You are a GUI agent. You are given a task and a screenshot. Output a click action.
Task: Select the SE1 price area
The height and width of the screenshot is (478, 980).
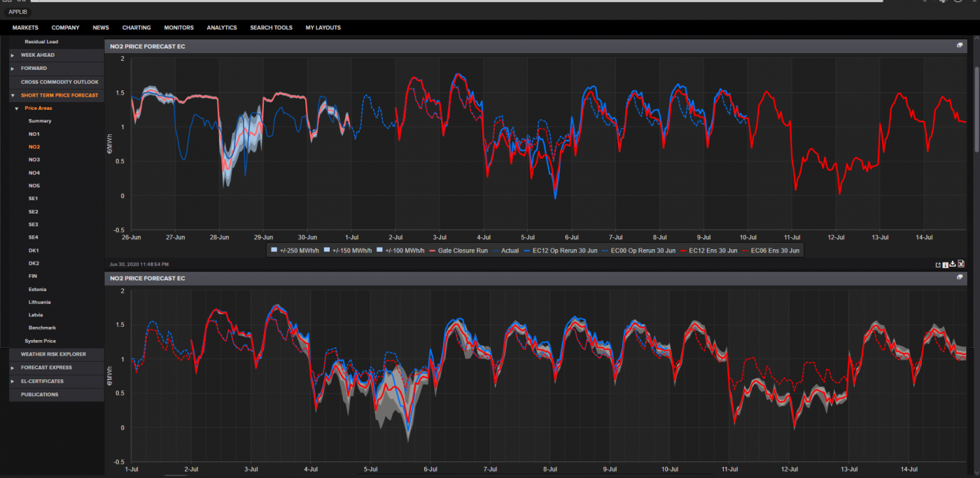pyautogui.click(x=34, y=199)
